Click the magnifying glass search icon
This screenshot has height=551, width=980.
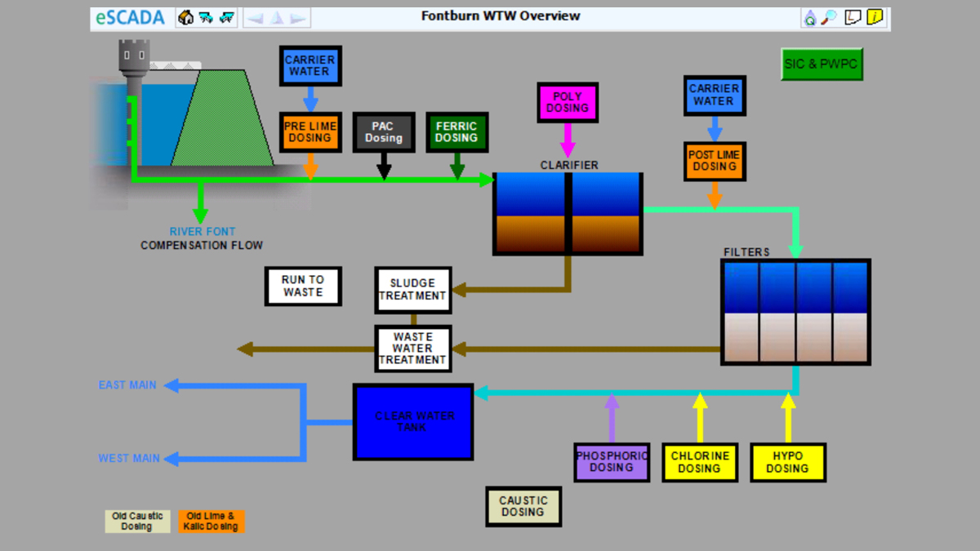coord(829,17)
